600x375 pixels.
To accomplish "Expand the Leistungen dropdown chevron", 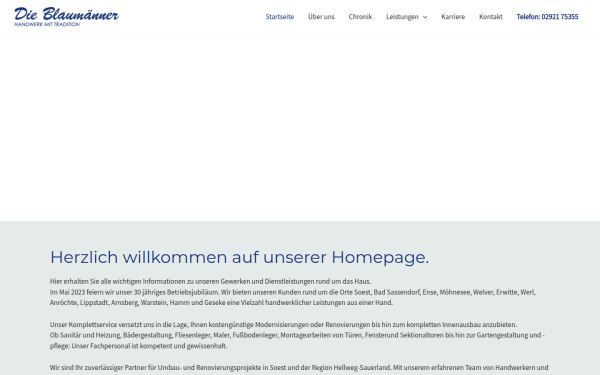I will (425, 17).
